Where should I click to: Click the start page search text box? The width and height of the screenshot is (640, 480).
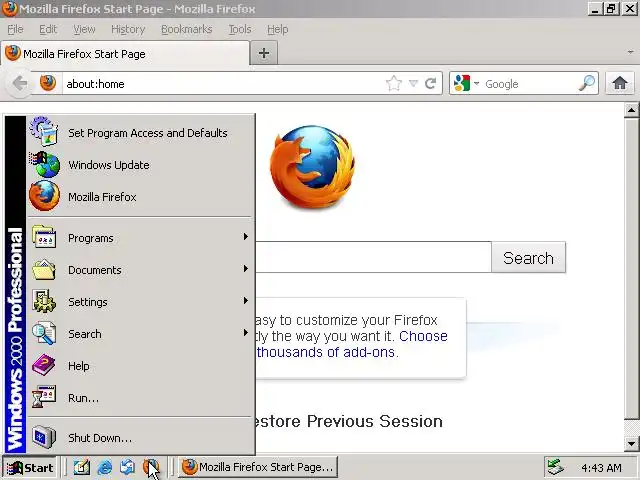click(x=373, y=257)
